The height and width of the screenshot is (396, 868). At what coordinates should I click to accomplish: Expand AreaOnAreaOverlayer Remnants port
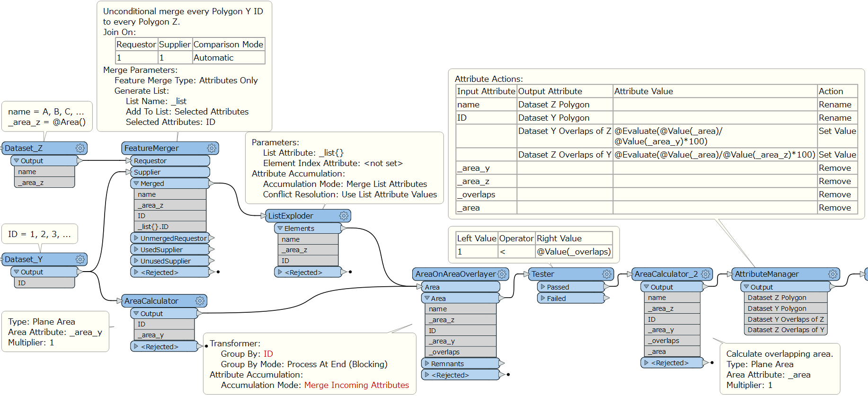tap(427, 363)
